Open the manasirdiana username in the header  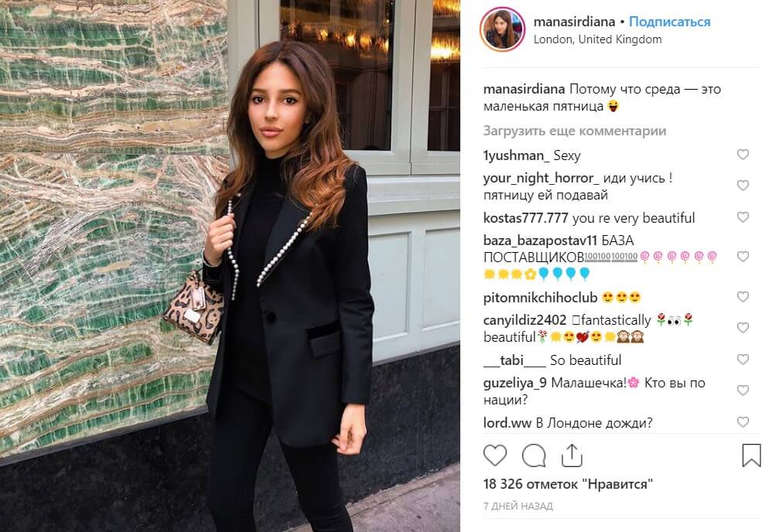point(574,22)
